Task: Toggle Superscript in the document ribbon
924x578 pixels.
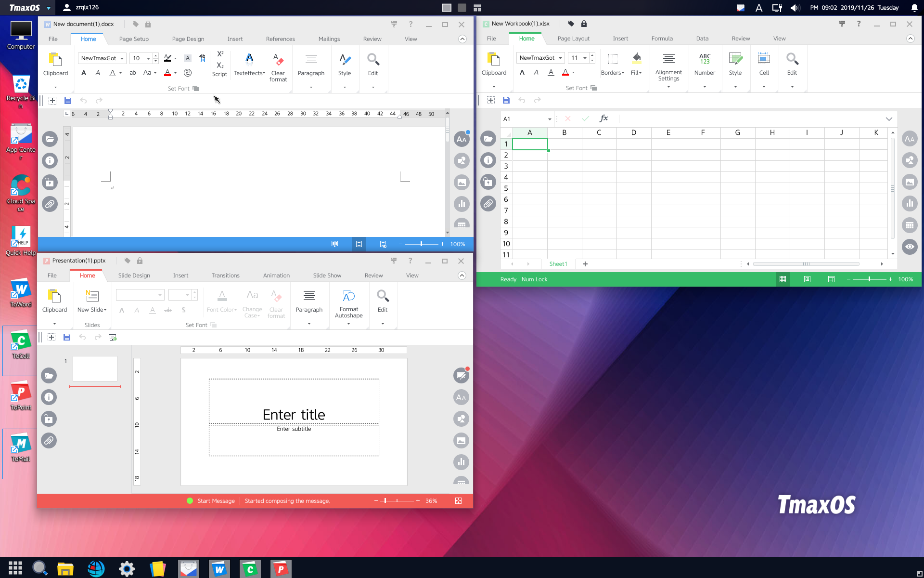Action: pos(220,54)
